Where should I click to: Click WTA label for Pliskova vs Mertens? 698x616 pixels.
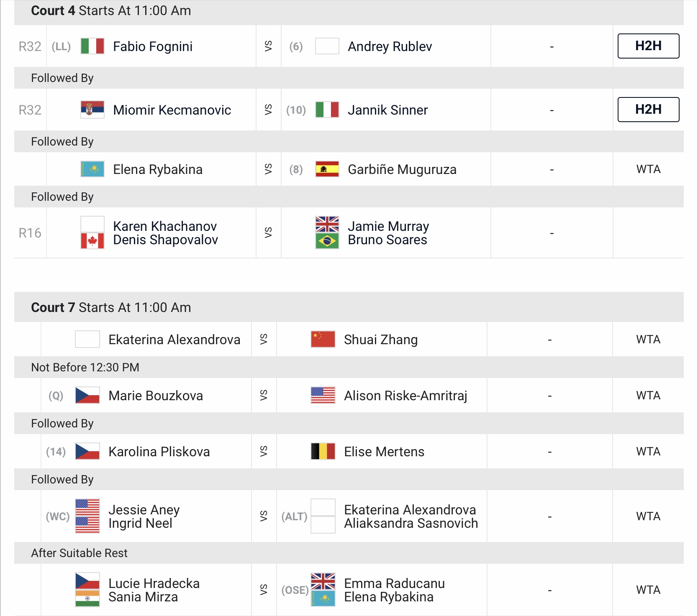click(x=648, y=452)
